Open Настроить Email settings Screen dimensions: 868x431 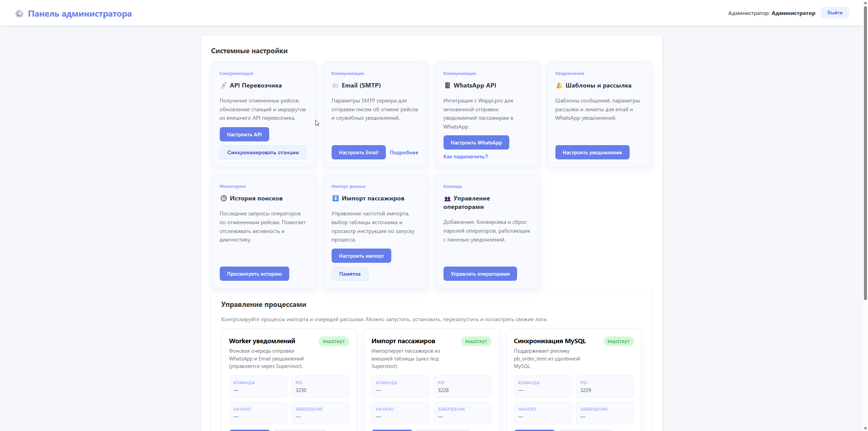(x=358, y=153)
